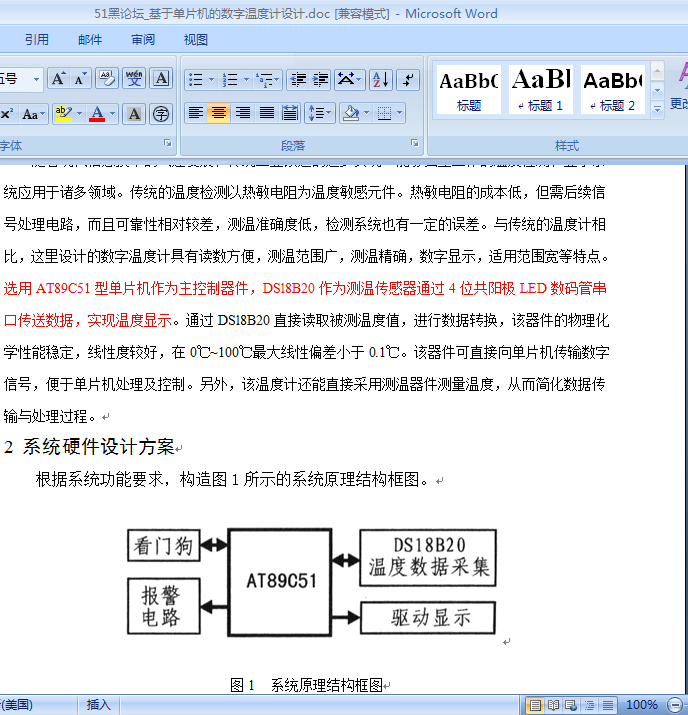Open the font color dropdown arrow
The width and height of the screenshot is (688, 715).
click(112, 114)
